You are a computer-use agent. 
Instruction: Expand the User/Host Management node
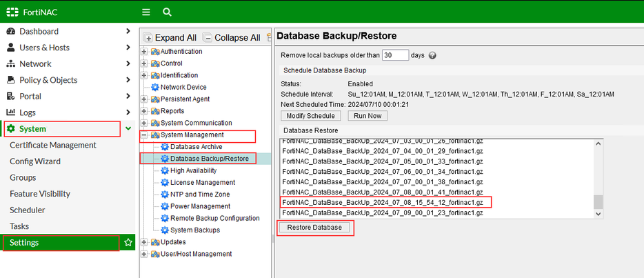click(x=144, y=254)
